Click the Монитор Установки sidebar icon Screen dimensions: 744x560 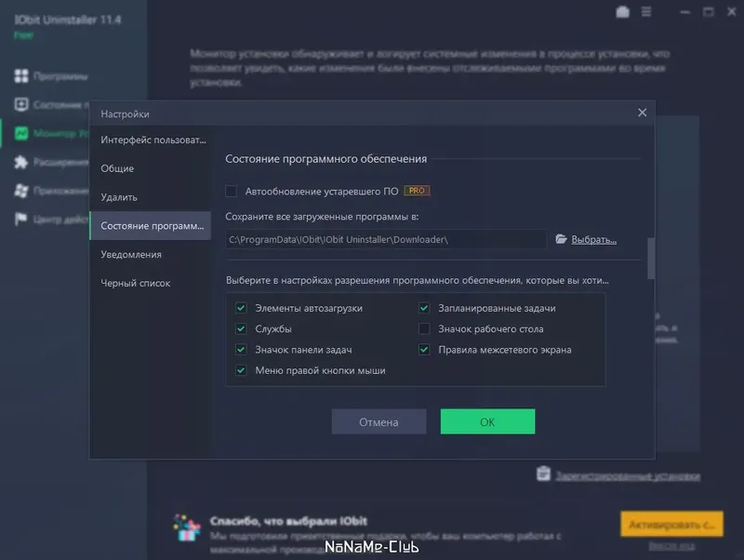point(20,132)
